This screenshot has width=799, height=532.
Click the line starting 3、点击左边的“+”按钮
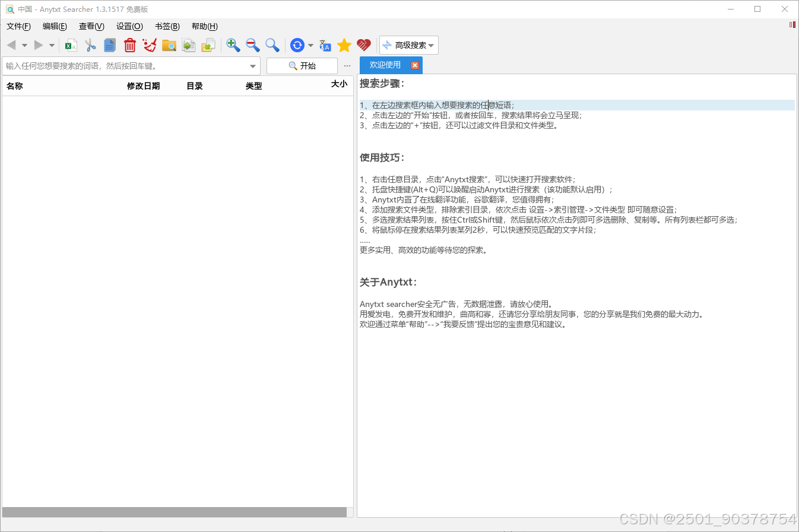(x=459, y=125)
